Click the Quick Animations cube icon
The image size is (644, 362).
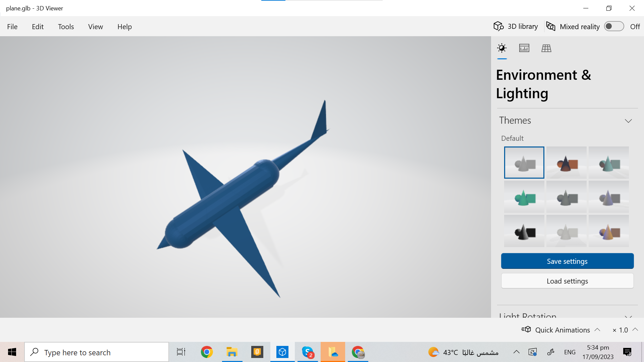point(527,329)
